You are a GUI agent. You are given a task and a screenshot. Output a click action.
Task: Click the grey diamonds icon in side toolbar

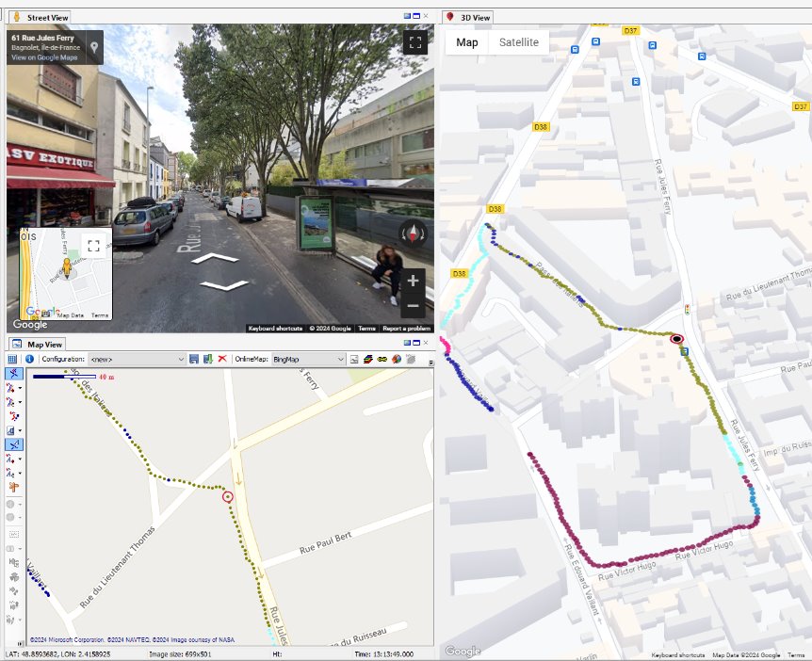(13, 590)
